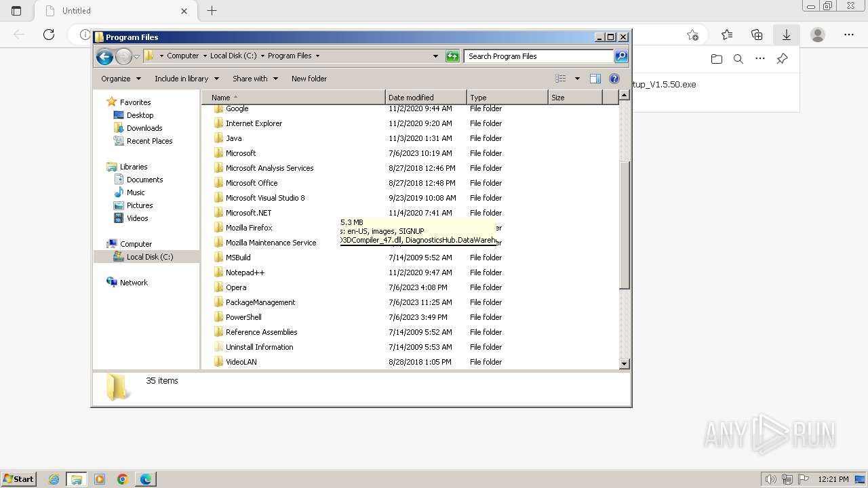Open browser Settings and more menu
Image resolution: width=868 pixels, height=488 pixels.
pos(849,35)
